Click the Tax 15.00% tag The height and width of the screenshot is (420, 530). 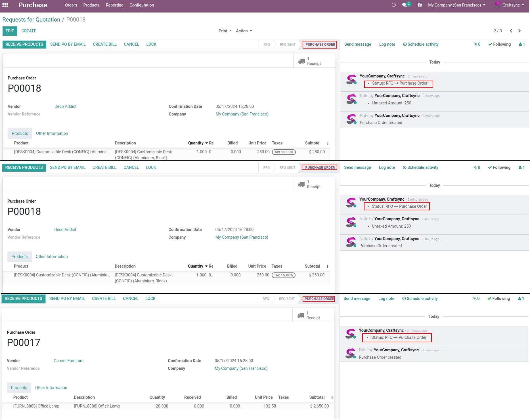point(284,152)
